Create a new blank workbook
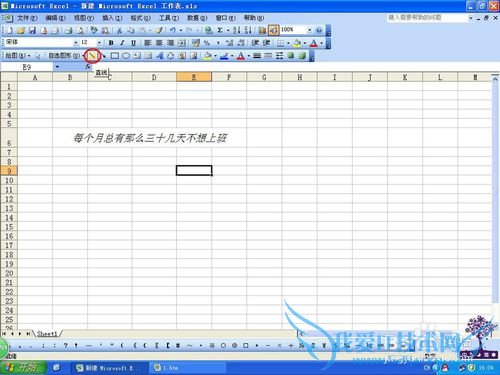Screen dimensions: 500x375 9,30
